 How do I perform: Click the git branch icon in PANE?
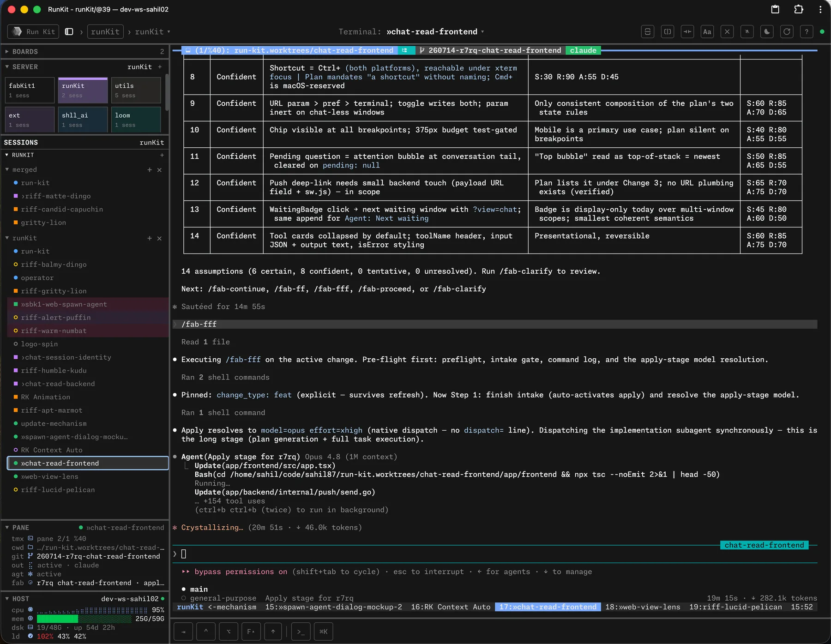(x=30, y=556)
